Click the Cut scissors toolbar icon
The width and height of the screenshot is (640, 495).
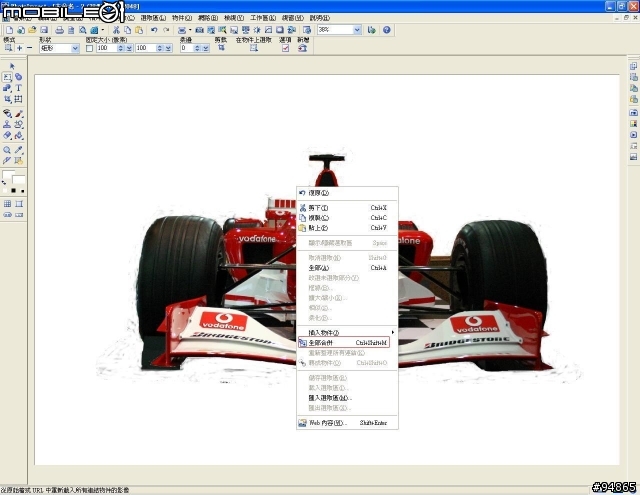click(116, 30)
